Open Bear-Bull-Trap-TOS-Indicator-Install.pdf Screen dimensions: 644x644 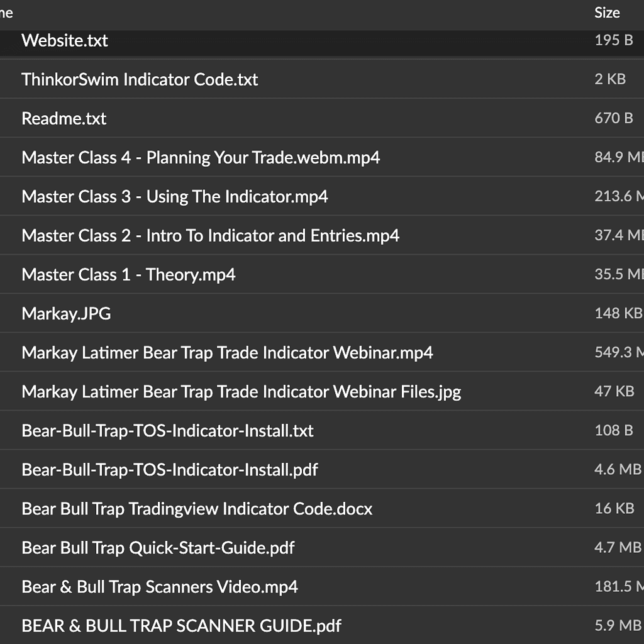coord(170,470)
